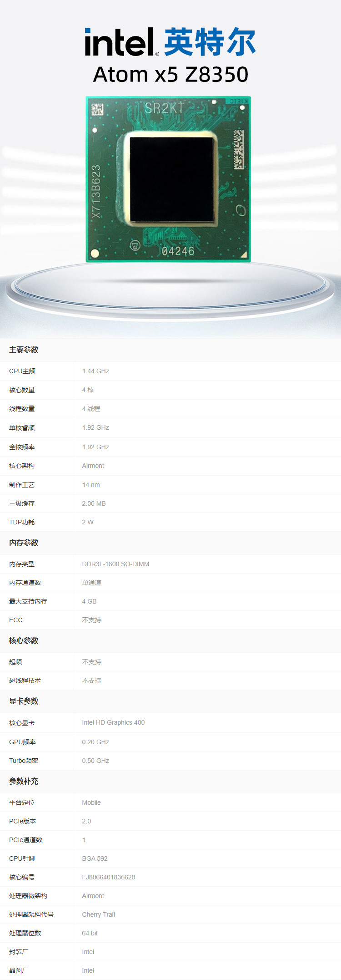Click the 'CPU针脚' label

(x=22, y=858)
